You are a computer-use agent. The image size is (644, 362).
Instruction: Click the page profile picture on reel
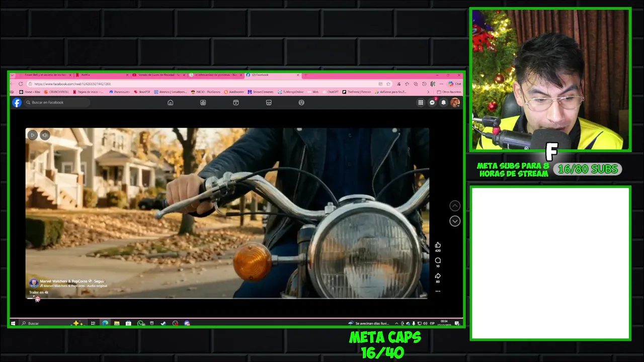click(34, 283)
